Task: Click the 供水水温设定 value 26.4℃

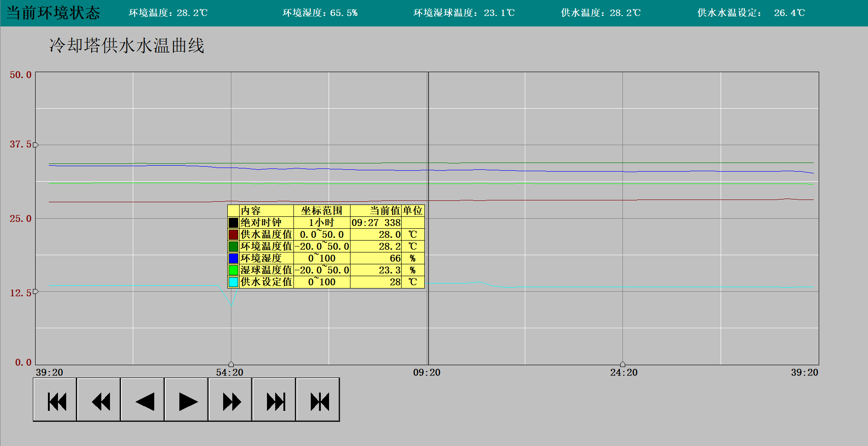Action: point(789,13)
